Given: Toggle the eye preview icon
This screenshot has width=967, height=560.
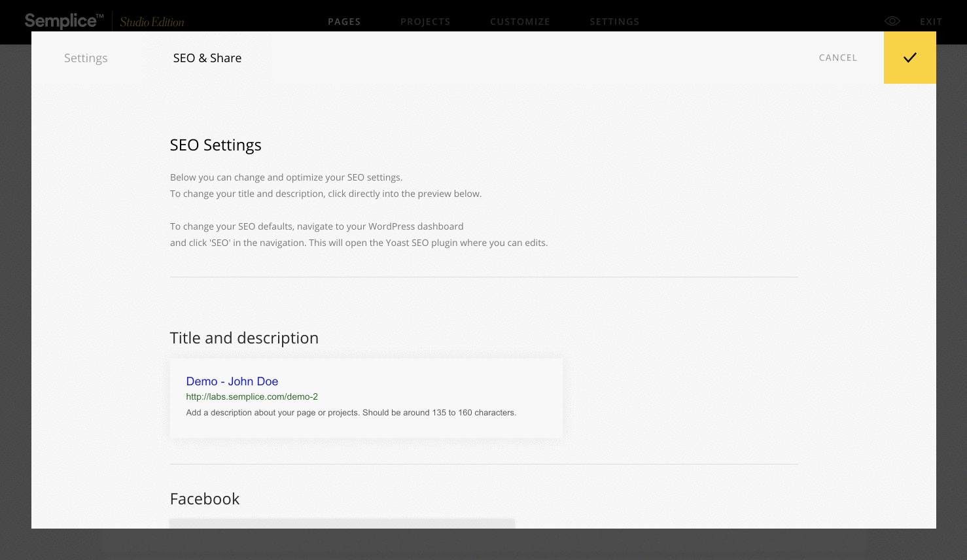Looking at the screenshot, I should pos(892,22).
